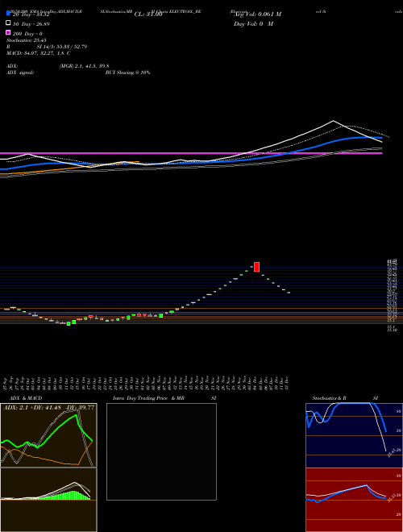Click the white 50 Day legend swatch
Screen dimensions: 403x532
pos(9,23)
